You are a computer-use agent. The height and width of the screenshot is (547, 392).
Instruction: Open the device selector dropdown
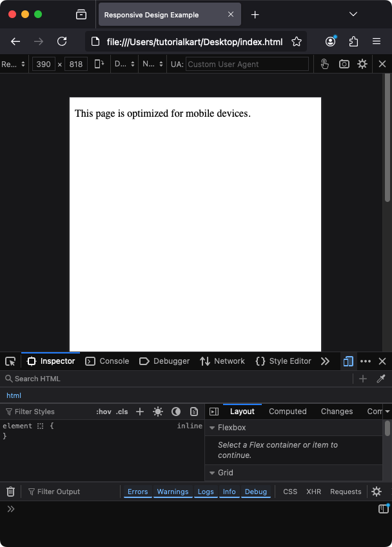[x=13, y=64]
